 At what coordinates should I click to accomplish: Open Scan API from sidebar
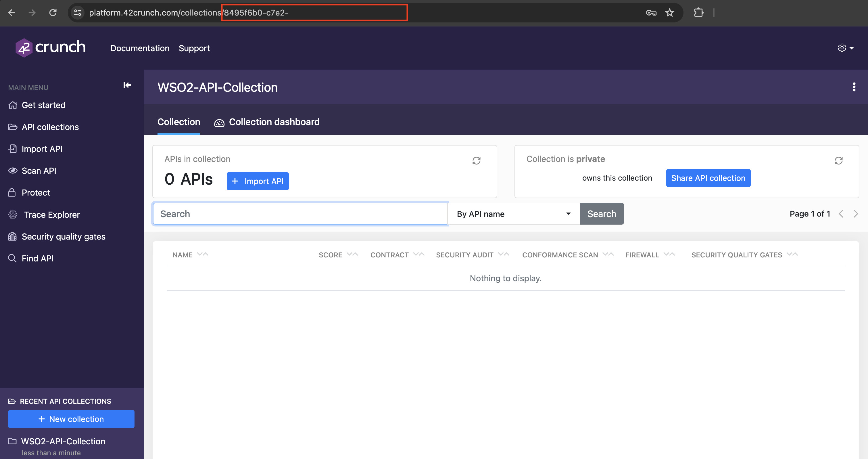click(x=39, y=171)
